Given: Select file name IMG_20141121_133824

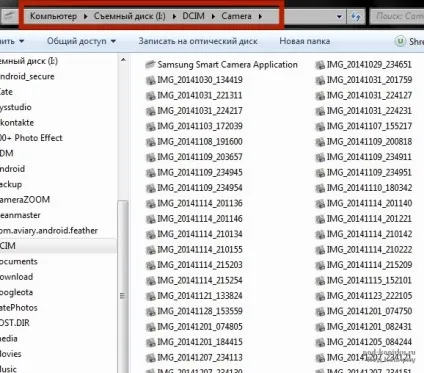Looking at the screenshot, I should [200, 296].
